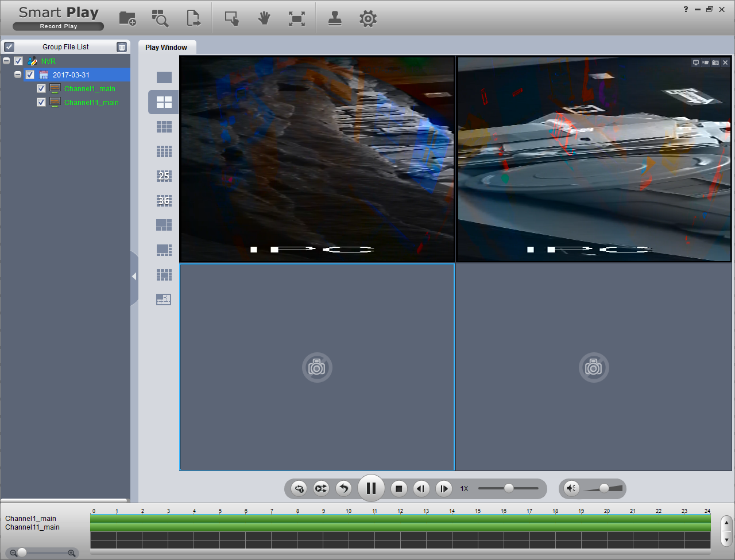Switch to 36-window split layout

point(164,200)
